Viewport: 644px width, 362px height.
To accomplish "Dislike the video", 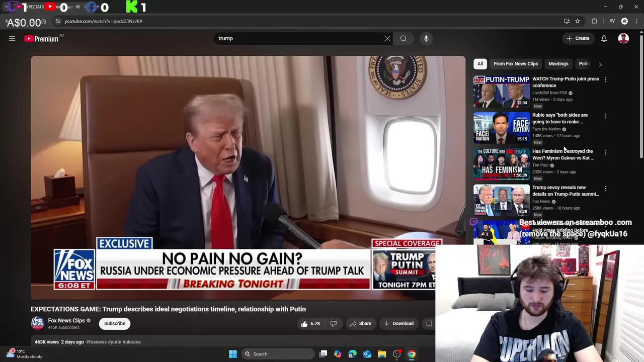I will pos(333,324).
